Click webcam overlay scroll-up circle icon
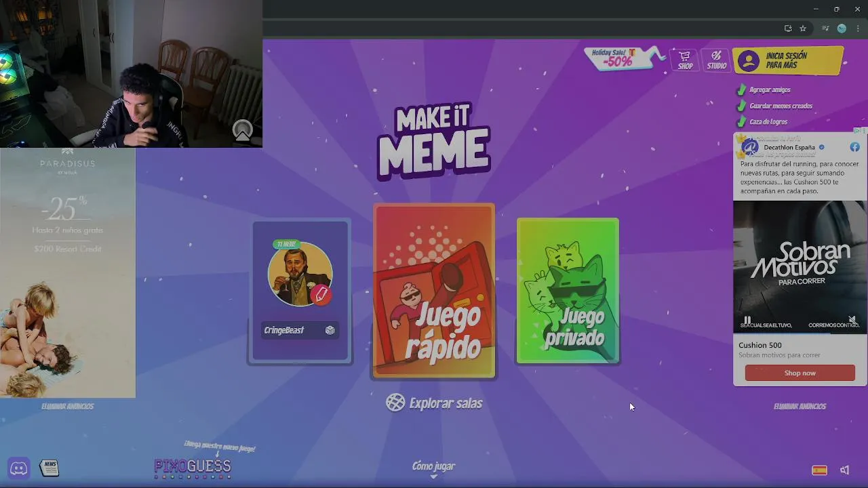This screenshot has width=868, height=488. click(x=242, y=131)
